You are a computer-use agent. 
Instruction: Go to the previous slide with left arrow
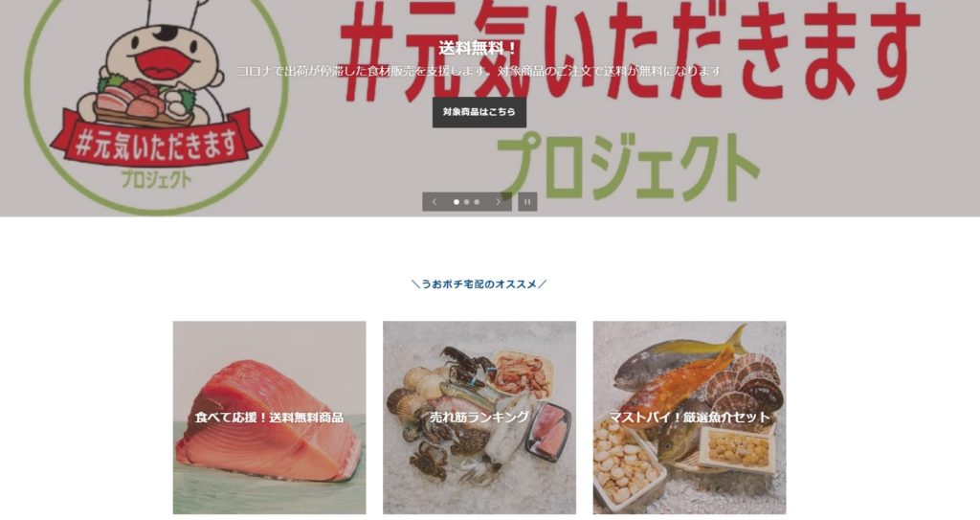click(x=434, y=201)
